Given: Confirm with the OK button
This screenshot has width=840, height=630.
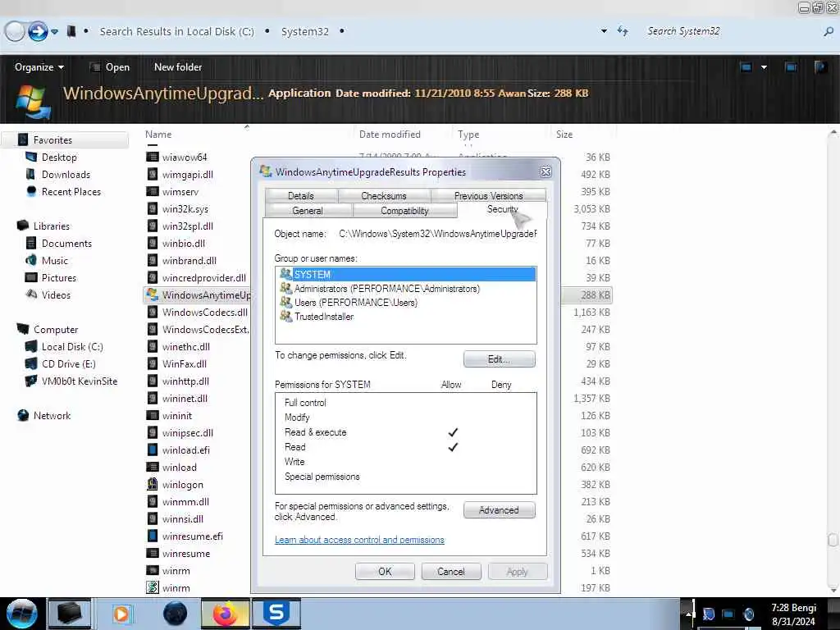Looking at the screenshot, I should (x=385, y=572).
